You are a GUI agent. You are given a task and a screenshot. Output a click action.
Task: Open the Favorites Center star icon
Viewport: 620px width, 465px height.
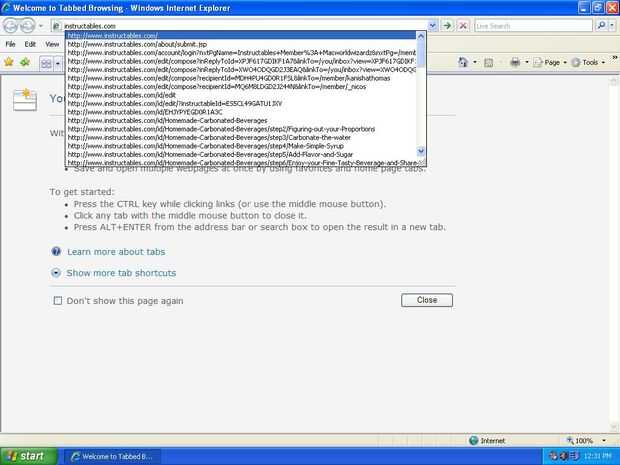click(9, 62)
